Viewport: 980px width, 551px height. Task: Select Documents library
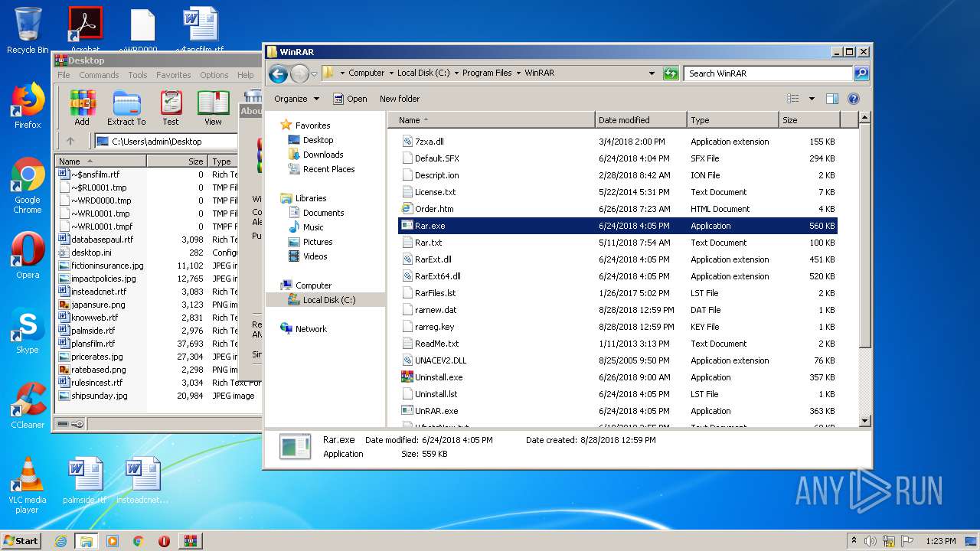[x=323, y=213]
